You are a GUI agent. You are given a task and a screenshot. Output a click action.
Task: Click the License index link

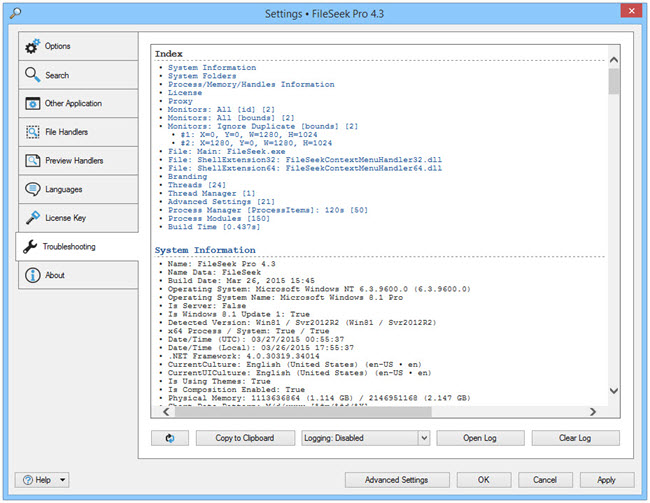pyautogui.click(x=185, y=92)
